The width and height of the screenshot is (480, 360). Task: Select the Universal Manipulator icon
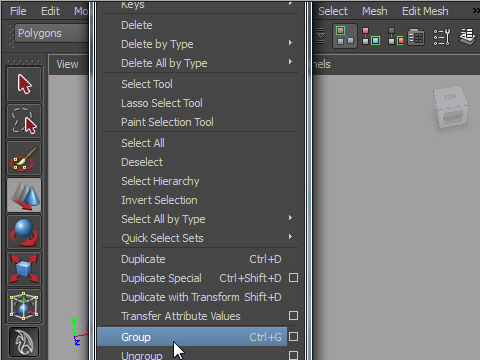coord(24,306)
